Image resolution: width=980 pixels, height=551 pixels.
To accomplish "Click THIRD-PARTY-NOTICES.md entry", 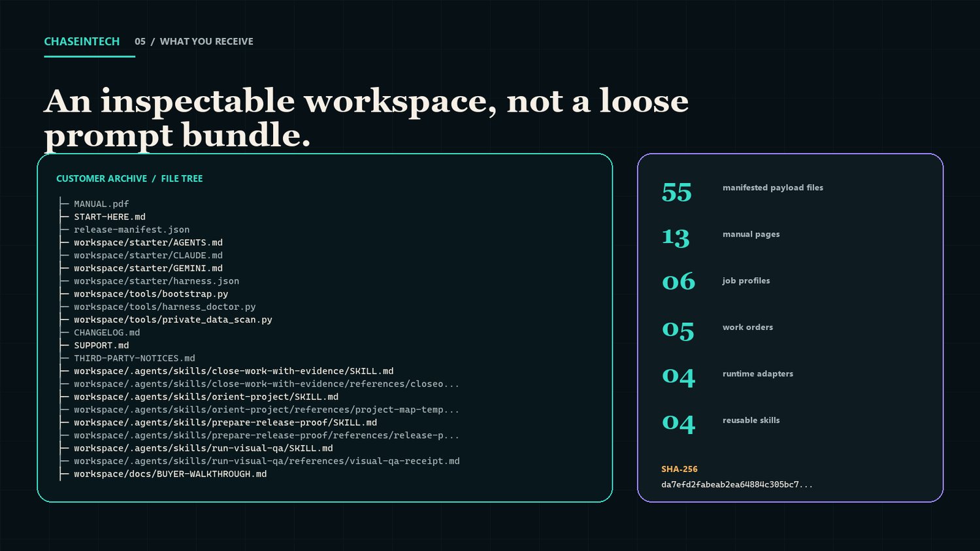I will click(135, 358).
